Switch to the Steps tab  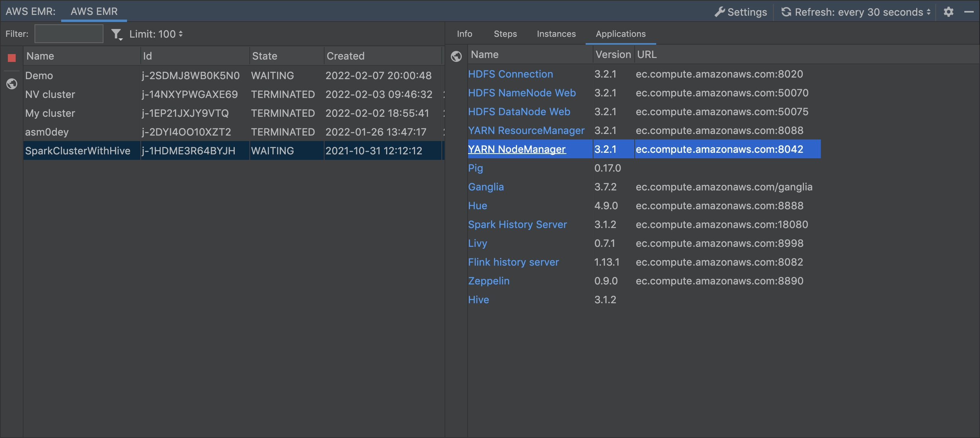tap(505, 34)
